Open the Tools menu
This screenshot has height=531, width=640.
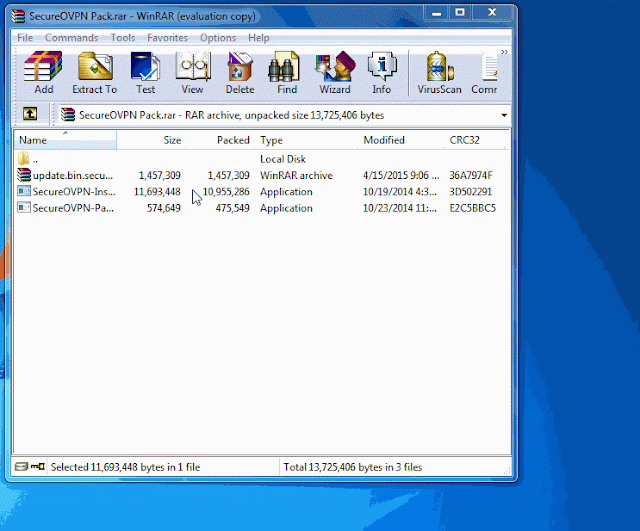click(123, 38)
